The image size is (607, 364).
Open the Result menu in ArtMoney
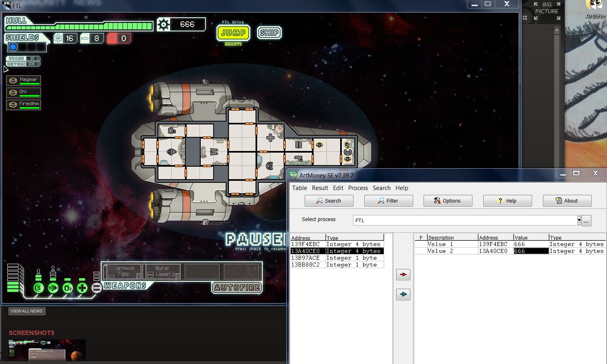coord(320,188)
